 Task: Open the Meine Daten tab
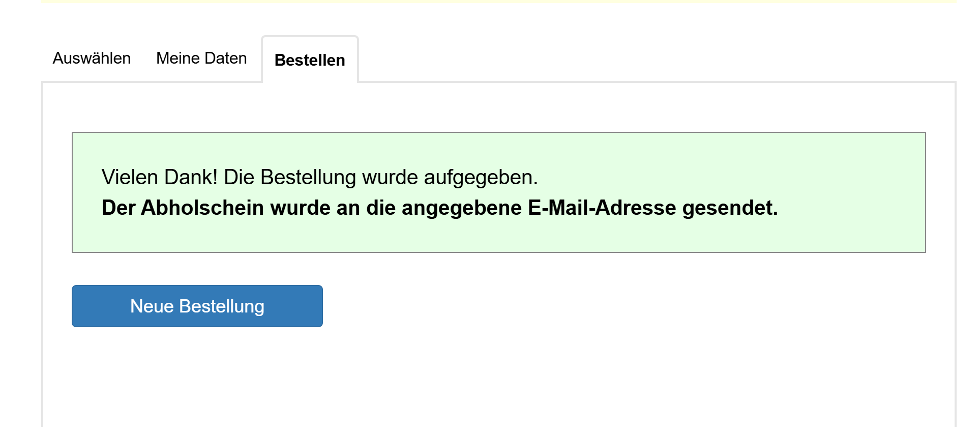[201, 59]
